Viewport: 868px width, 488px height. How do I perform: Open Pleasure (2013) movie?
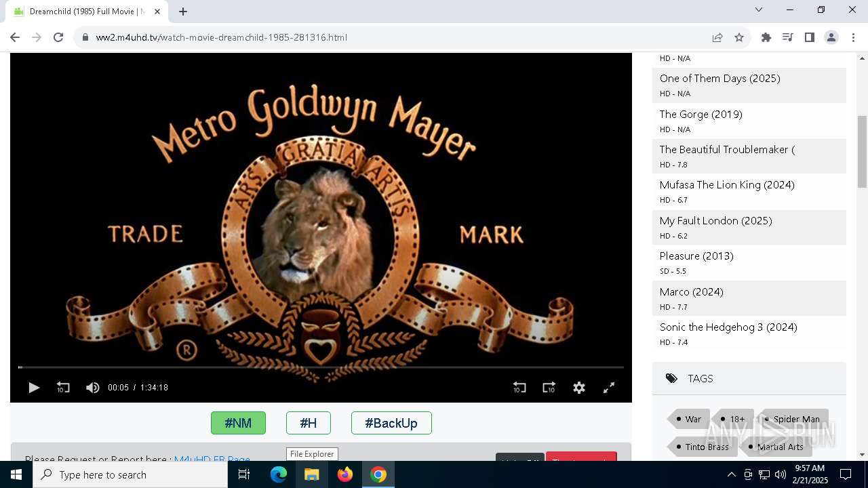pos(696,256)
